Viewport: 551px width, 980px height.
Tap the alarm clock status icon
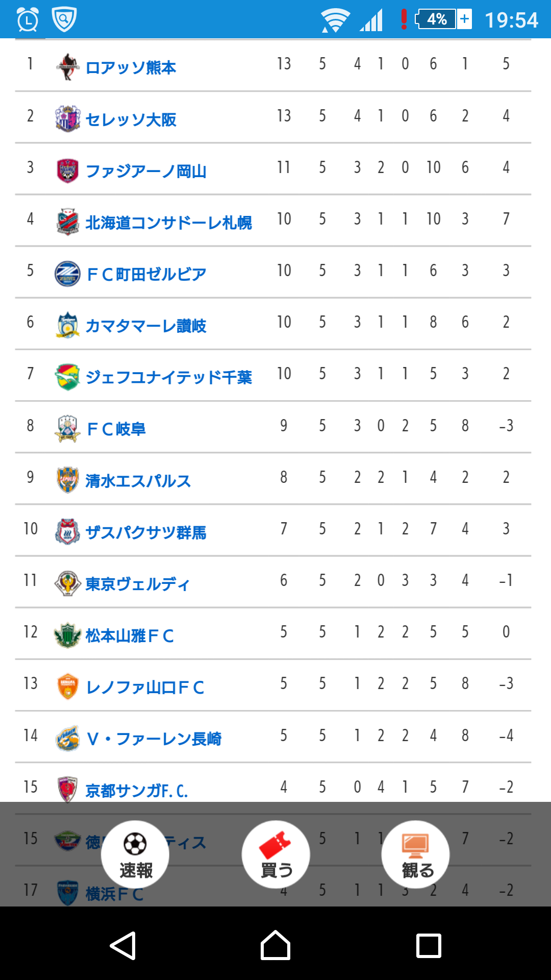[x=28, y=20]
